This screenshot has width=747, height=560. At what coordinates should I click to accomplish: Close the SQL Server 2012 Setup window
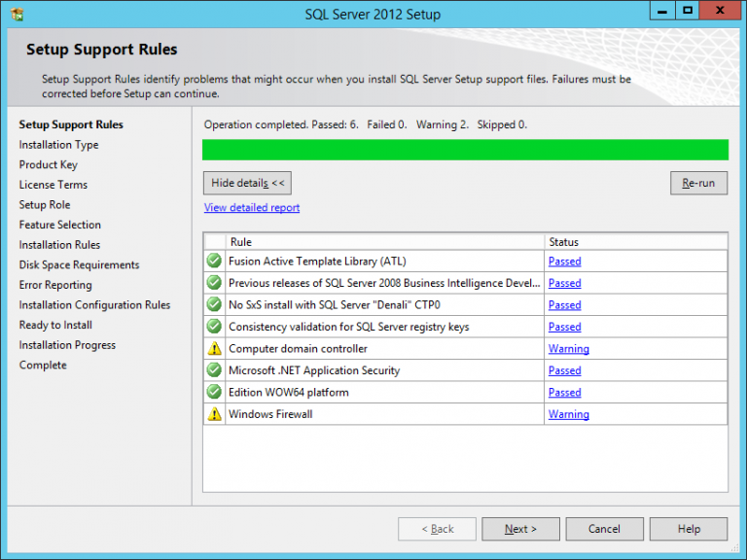tap(720, 11)
